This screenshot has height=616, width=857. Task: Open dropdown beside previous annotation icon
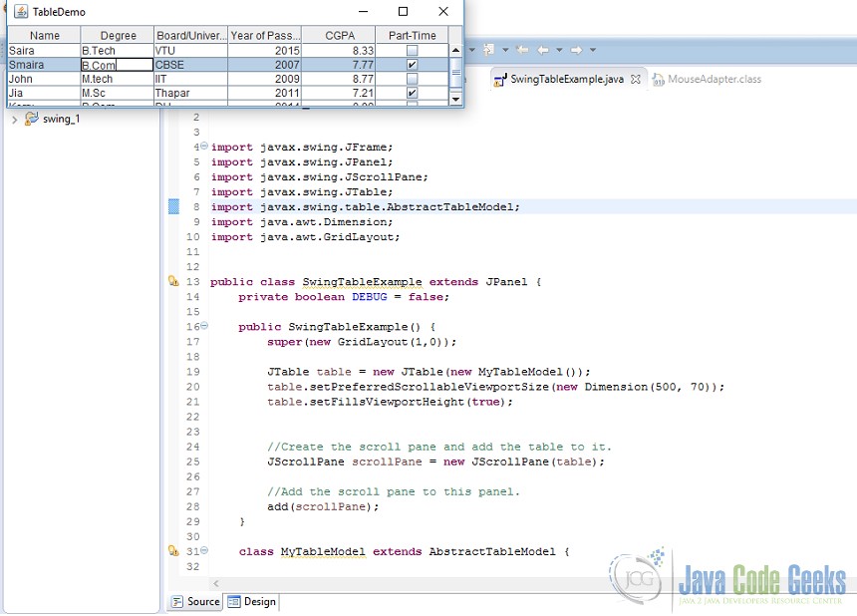point(505,50)
